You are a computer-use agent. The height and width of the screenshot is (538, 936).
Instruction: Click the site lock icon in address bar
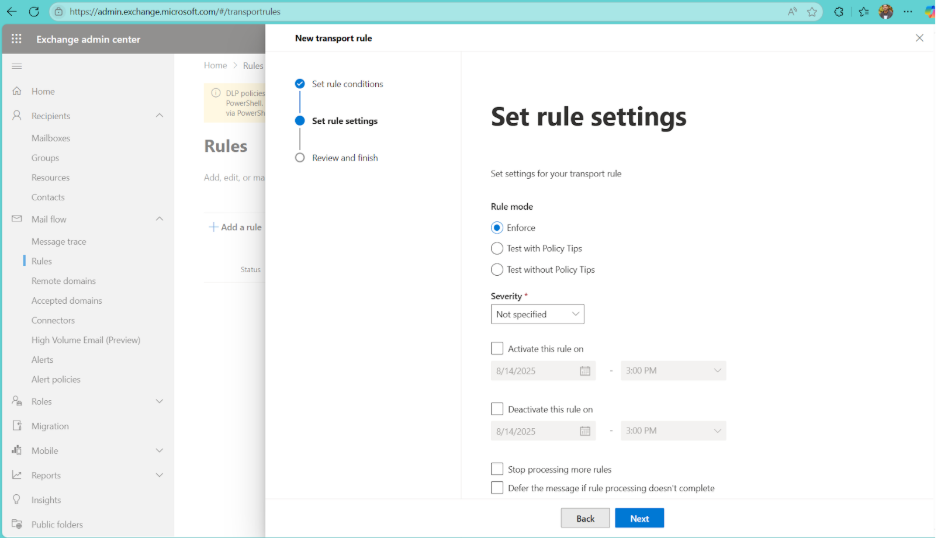tap(58, 11)
